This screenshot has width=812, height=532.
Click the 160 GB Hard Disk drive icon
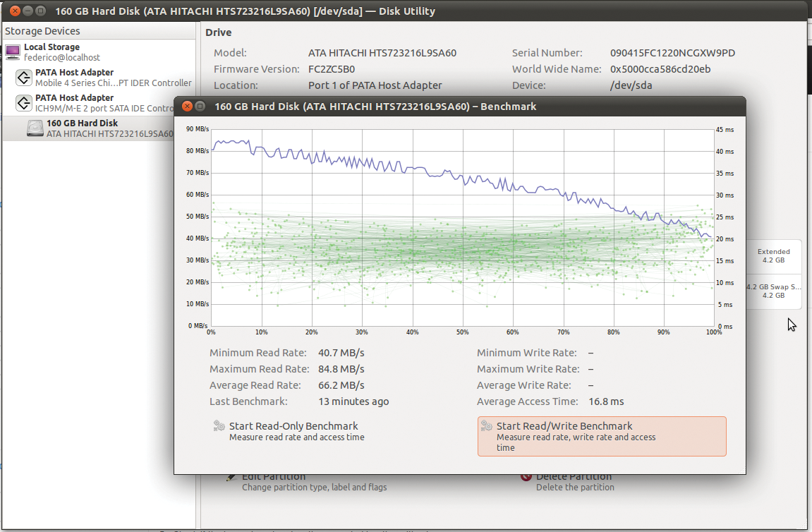(x=35, y=127)
